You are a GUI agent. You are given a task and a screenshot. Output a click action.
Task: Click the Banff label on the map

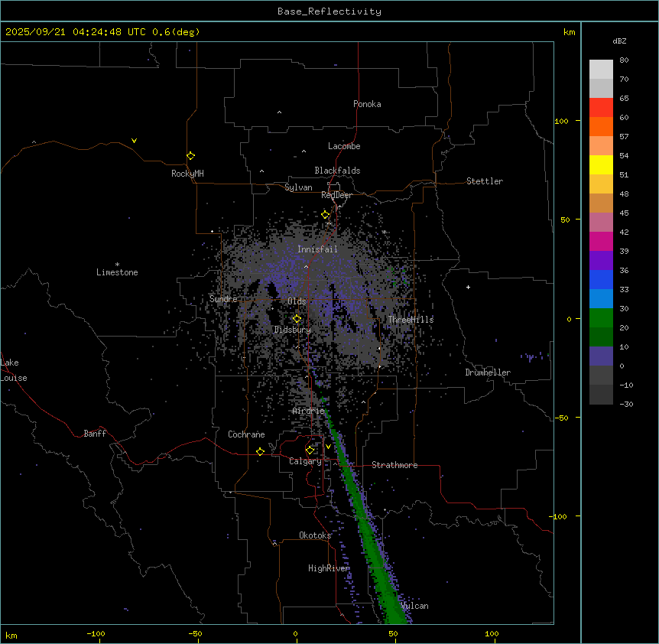[95, 434]
